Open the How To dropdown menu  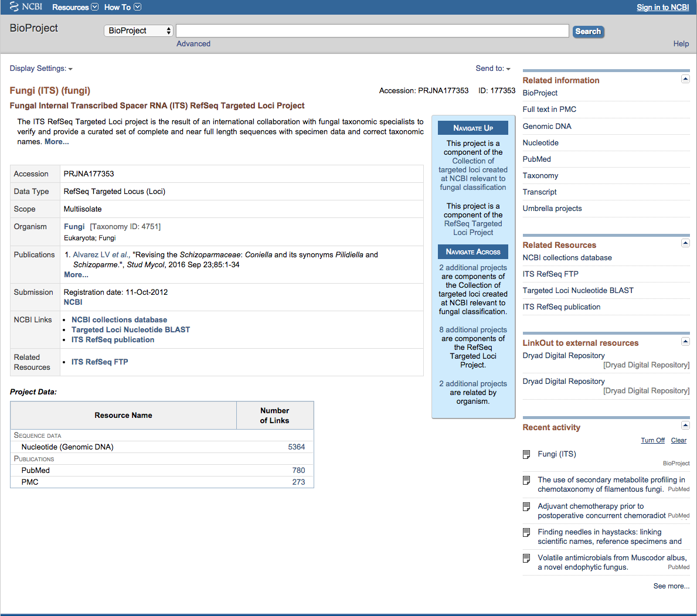click(123, 7)
